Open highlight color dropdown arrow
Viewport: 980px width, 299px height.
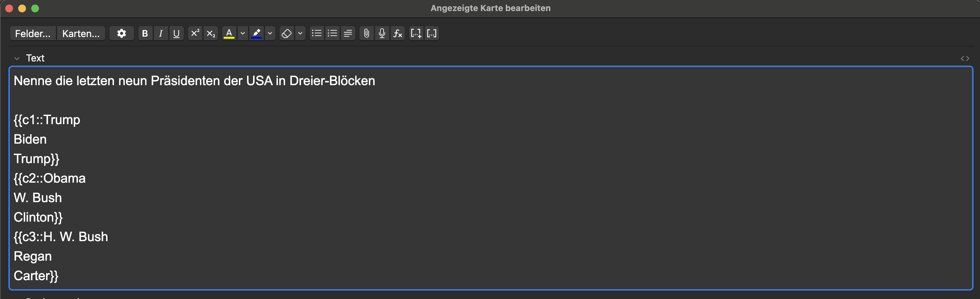click(x=270, y=33)
